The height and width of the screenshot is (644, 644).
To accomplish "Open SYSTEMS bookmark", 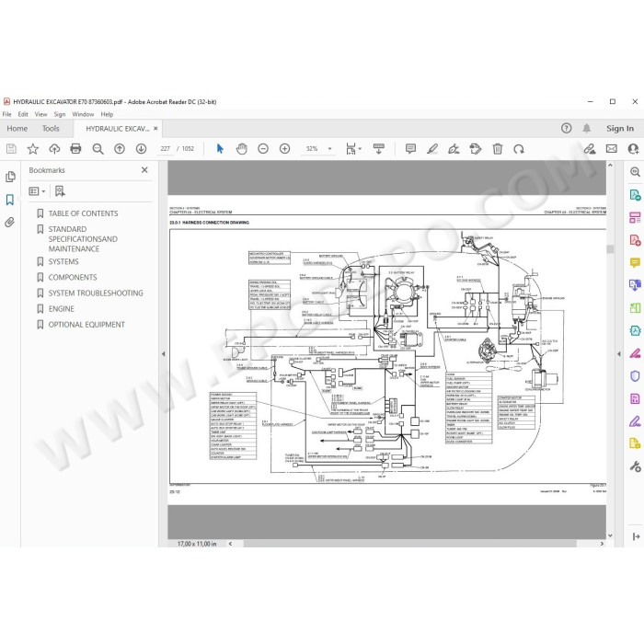I will [63, 261].
